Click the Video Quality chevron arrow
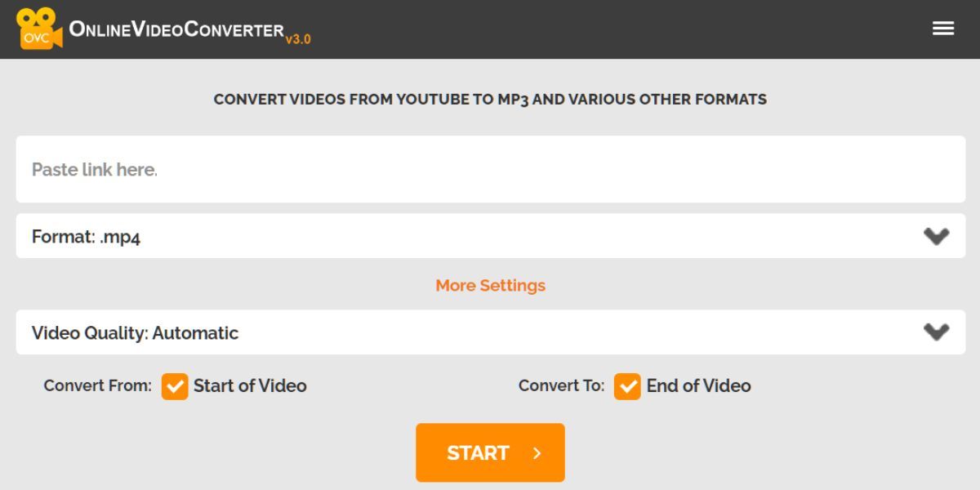Viewport: 980px width, 490px height. click(936, 332)
